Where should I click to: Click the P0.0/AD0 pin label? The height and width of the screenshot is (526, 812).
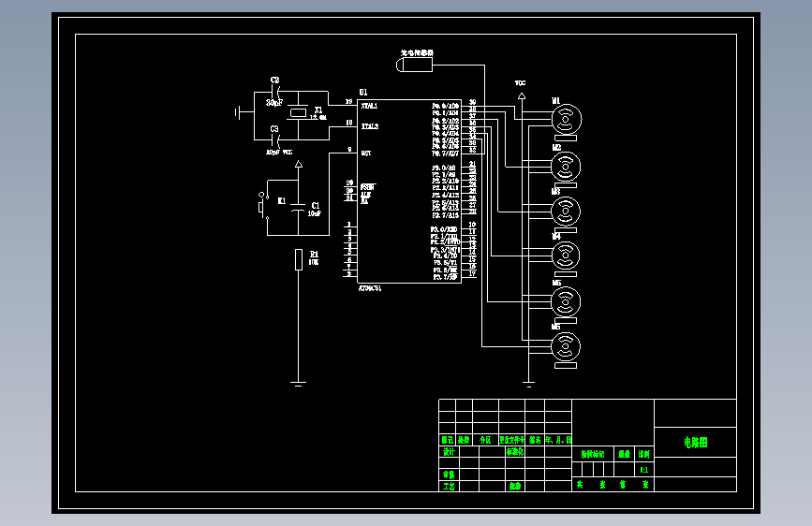(x=446, y=106)
